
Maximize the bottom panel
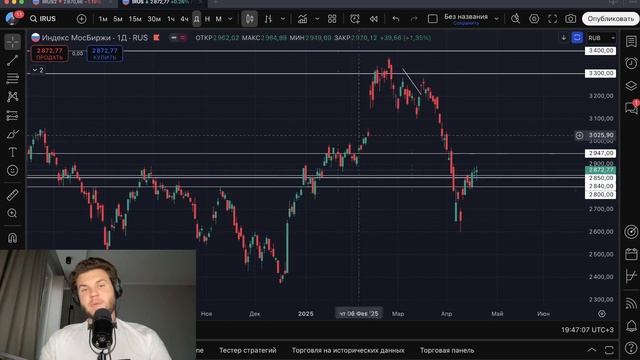click(x=609, y=350)
